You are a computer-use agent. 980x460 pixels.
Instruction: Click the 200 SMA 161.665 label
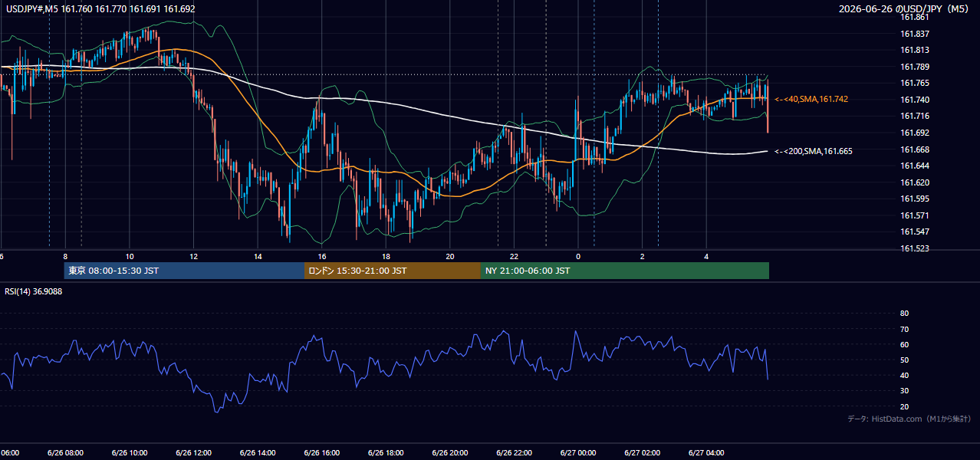813,151
